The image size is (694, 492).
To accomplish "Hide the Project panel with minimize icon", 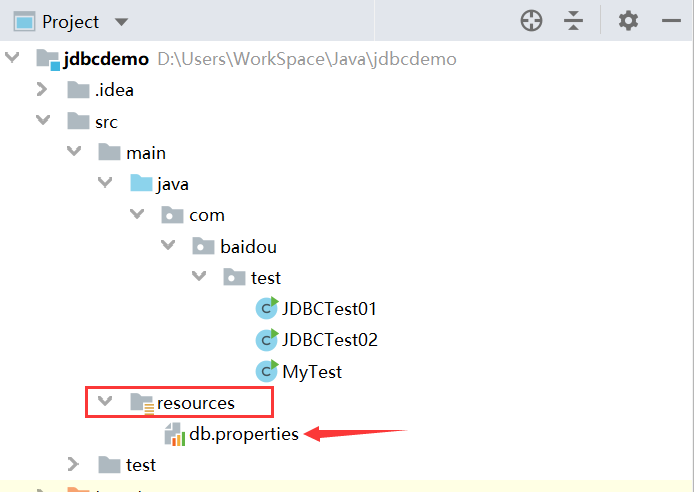I will (671, 20).
